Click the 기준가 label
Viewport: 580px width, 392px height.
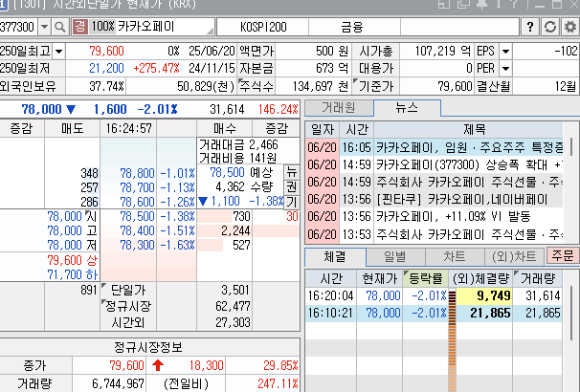(x=376, y=86)
